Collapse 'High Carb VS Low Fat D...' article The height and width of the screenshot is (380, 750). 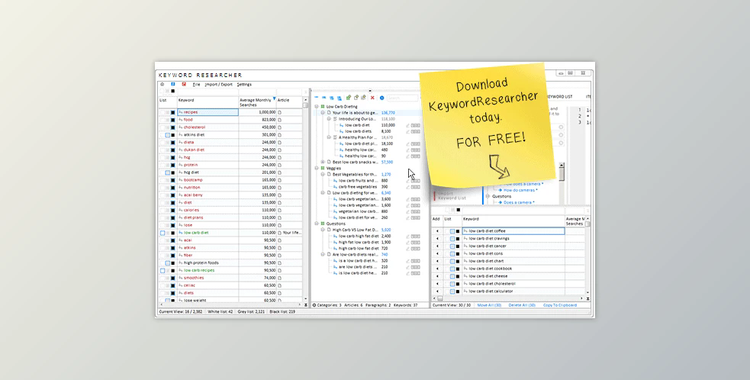(323, 230)
